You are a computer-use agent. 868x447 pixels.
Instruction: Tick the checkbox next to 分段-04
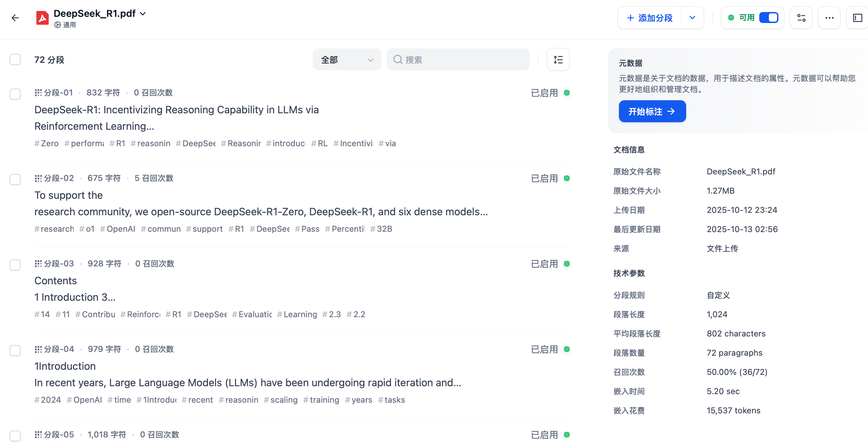(15, 350)
